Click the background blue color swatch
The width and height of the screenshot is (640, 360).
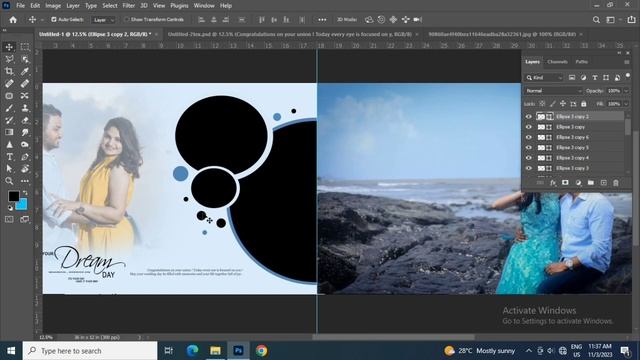[22, 204]
